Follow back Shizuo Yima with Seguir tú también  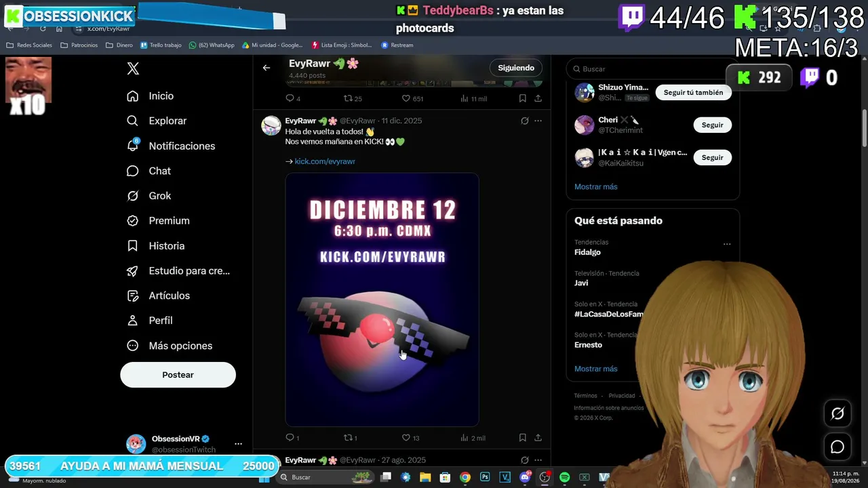click(x=693, y=92)
